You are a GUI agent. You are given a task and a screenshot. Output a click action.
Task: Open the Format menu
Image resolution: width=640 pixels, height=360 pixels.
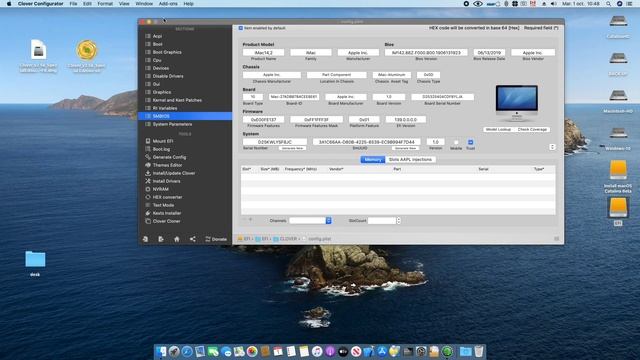coord(105,4)
